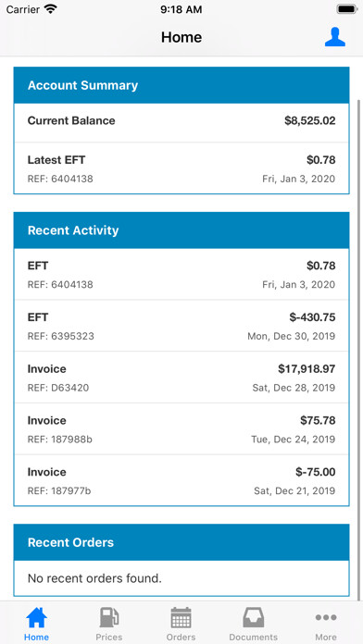Open the Documents inbox tray icon
Image resolution: width=363 pixels, height=644 pixels.
click(253, 617)
